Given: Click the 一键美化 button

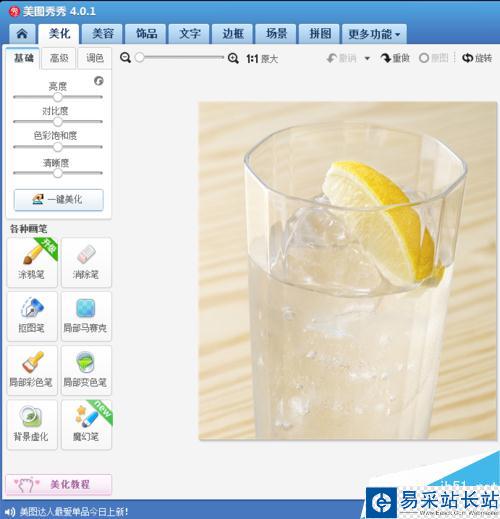Looking at the screenshot, I should tap(59, 200).
